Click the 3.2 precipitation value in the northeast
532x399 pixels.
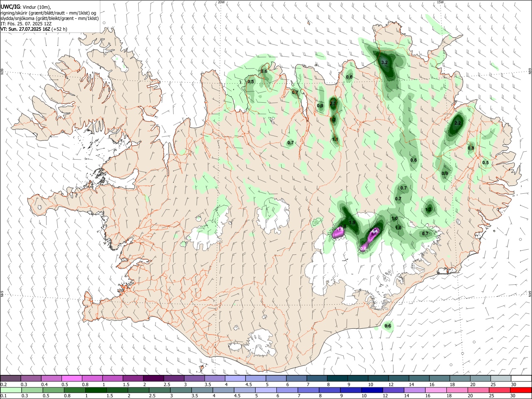pos(384,62)
